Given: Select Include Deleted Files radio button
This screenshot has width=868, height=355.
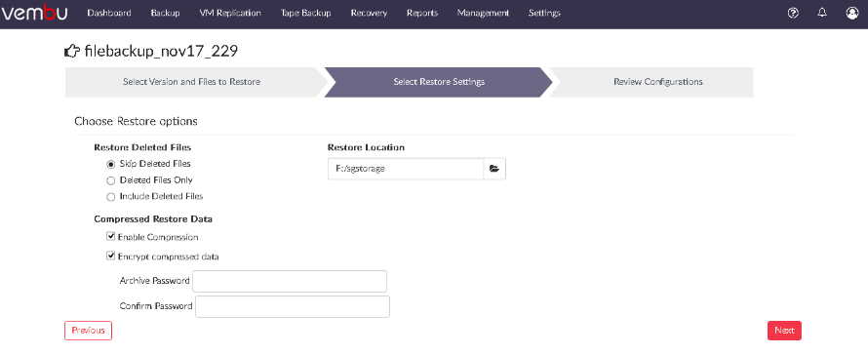Looking at the screenshot, I should 111,197.
